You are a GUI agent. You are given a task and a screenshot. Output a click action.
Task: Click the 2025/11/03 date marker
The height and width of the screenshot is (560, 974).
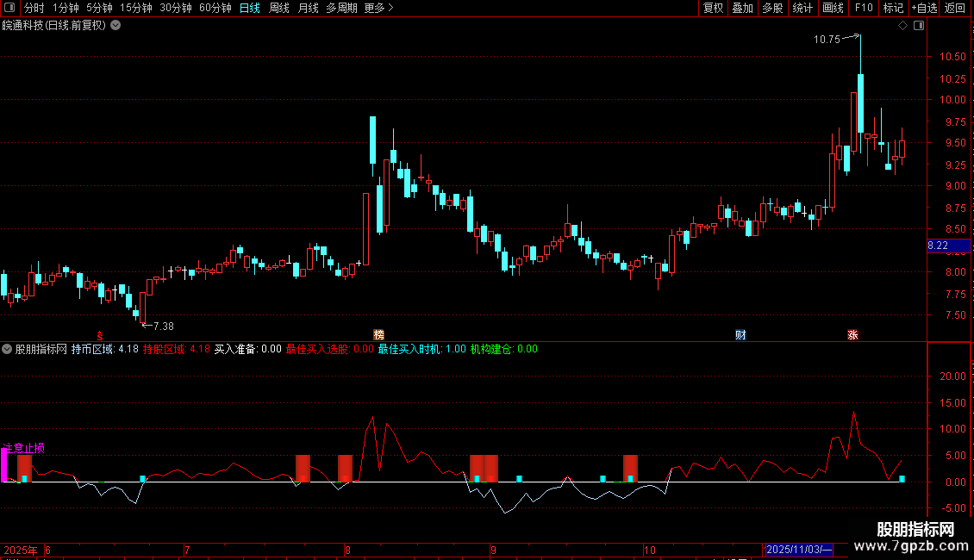pyautogui.click(x=798, y=550)
